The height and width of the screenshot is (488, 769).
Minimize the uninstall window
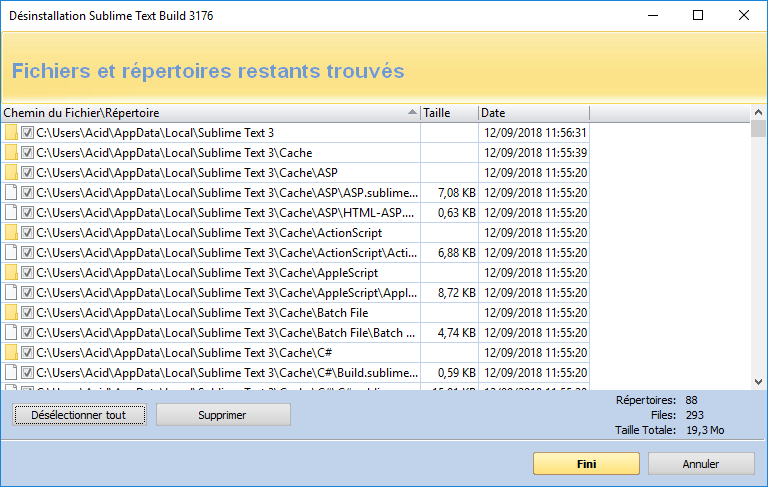[653, 15]
